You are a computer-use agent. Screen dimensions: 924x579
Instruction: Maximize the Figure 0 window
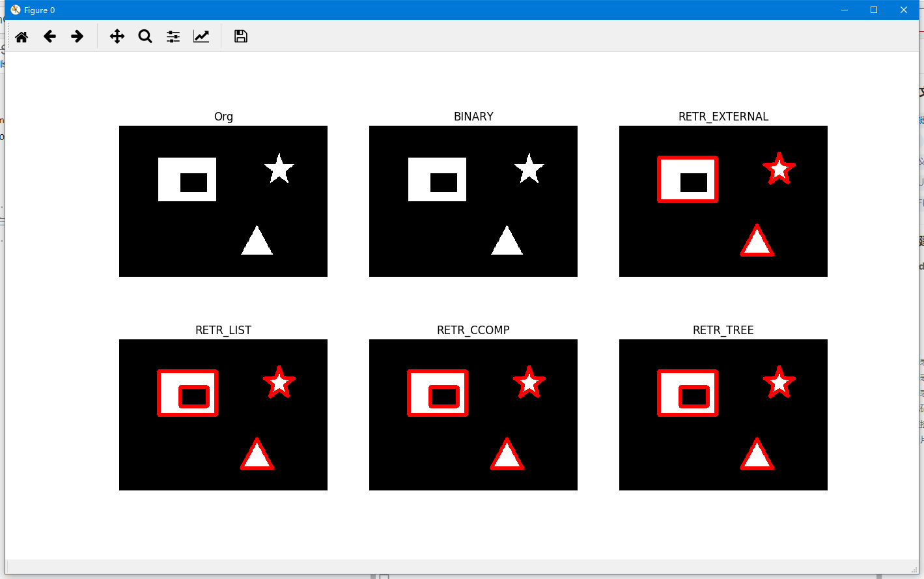[x=874, y=10]
